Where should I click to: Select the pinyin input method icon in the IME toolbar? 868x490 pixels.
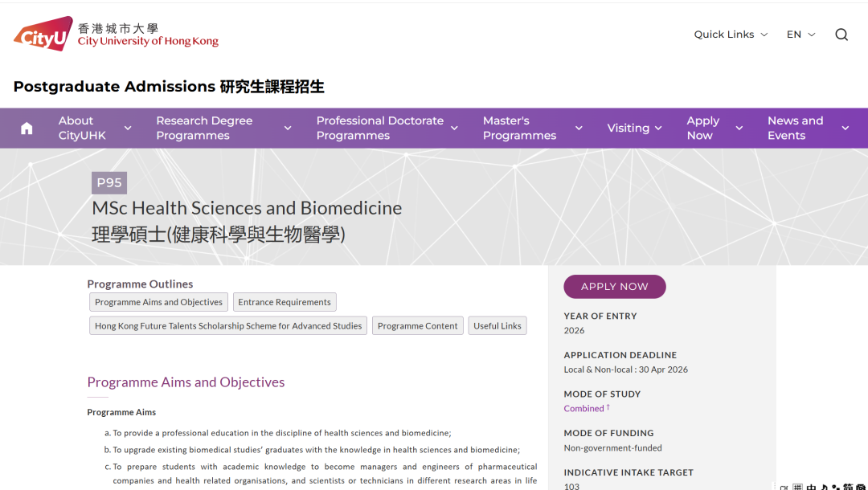pyautogui.click(x=797, y=485)
